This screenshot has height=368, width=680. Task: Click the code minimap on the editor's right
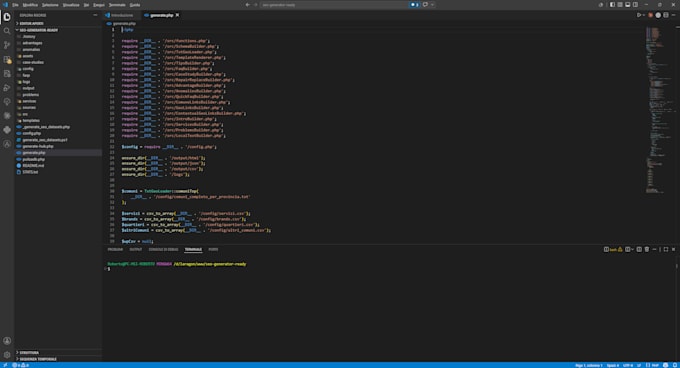[659, 111]
